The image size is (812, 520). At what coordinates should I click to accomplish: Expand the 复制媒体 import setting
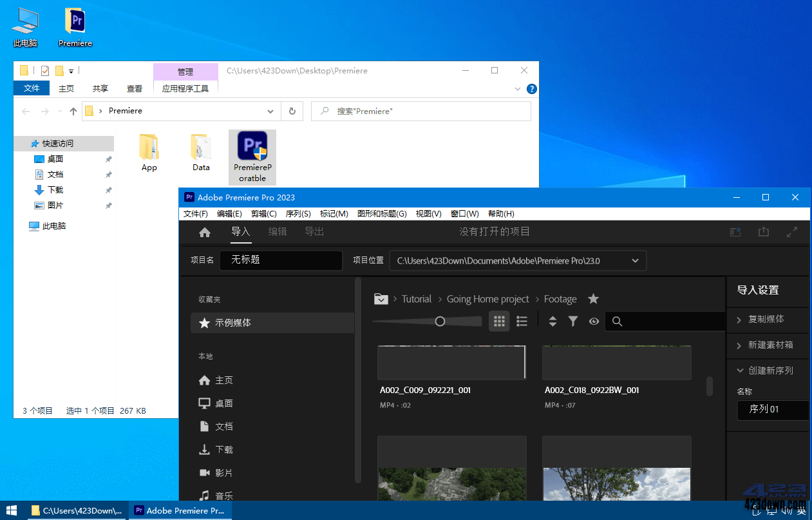(x=768, y=320)
